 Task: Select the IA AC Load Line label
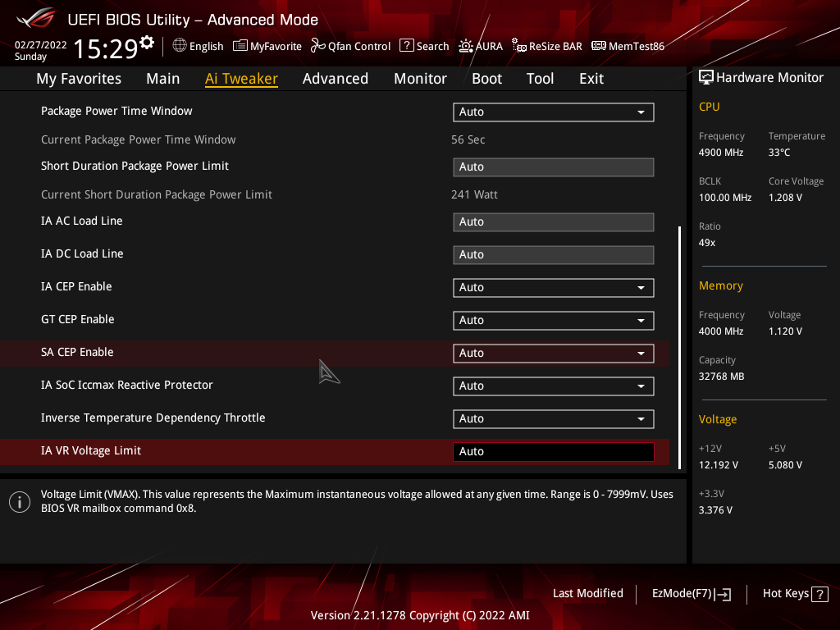pos(82,221)
